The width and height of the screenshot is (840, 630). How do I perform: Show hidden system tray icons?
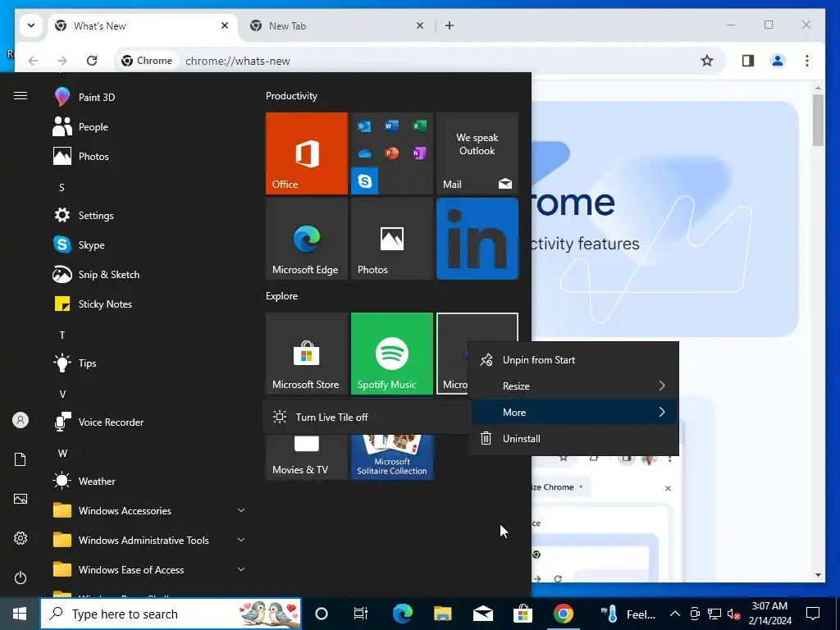pos(675,614)
